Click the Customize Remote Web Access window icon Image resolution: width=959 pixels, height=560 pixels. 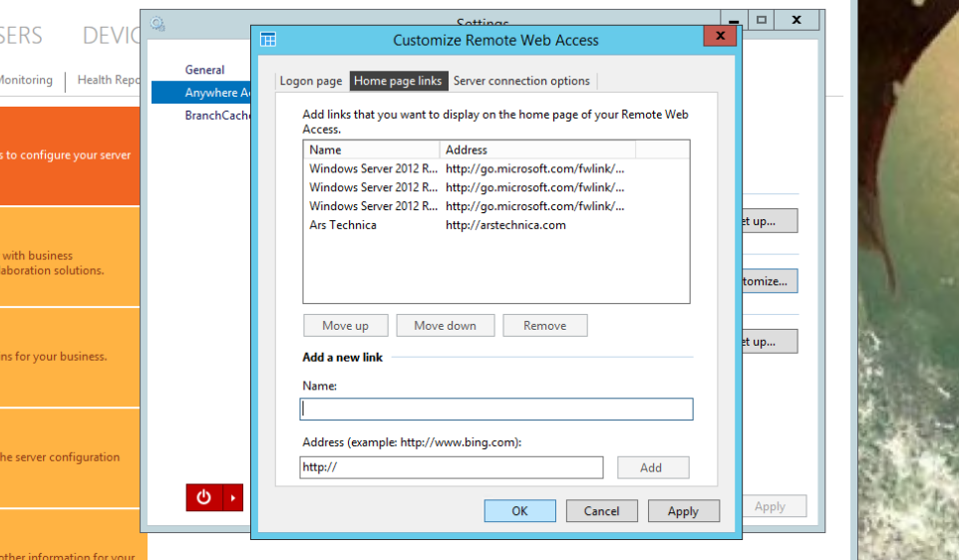coord(268,40)
